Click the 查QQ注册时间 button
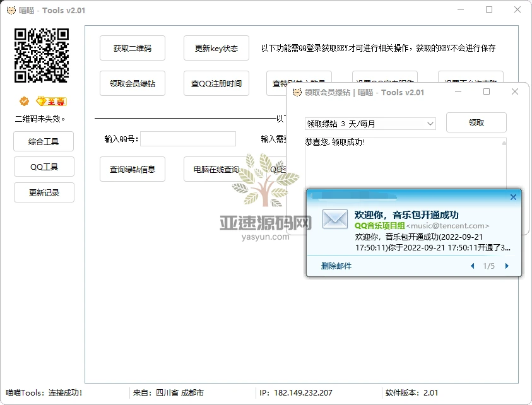The image size is (532, 405). [x=216, y=83]
